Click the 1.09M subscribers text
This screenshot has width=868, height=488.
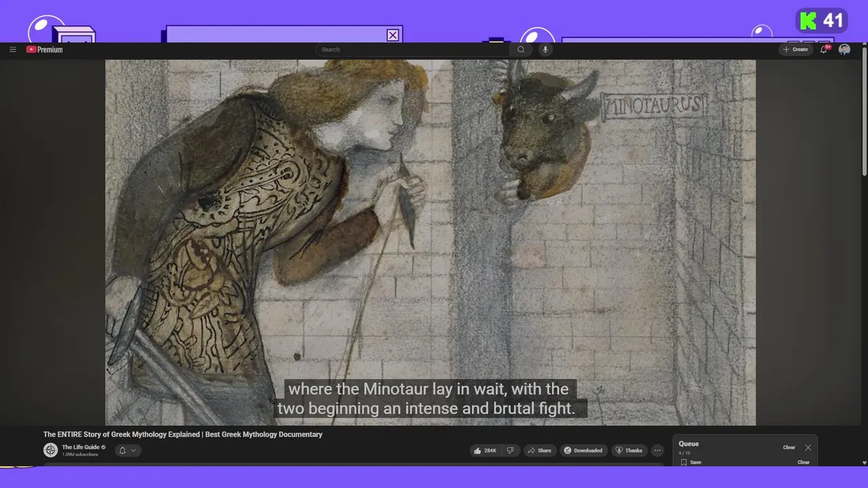pyautogui.click(x=80, y=454)
